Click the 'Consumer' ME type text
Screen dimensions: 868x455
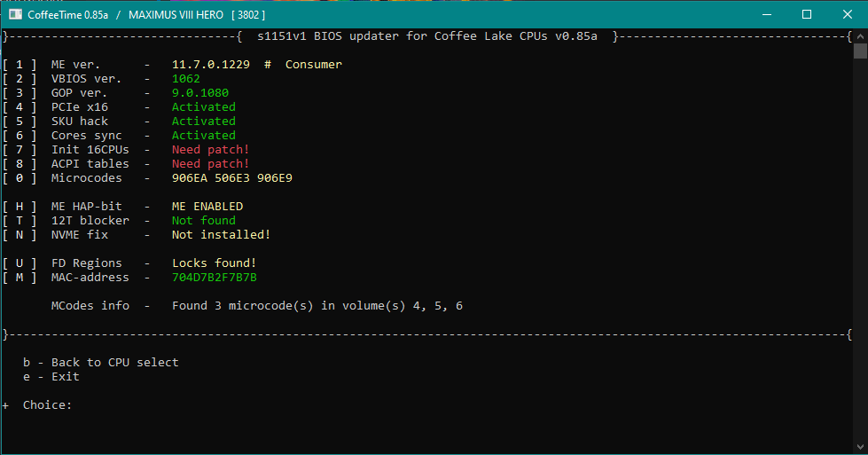(x=313, y=65)
